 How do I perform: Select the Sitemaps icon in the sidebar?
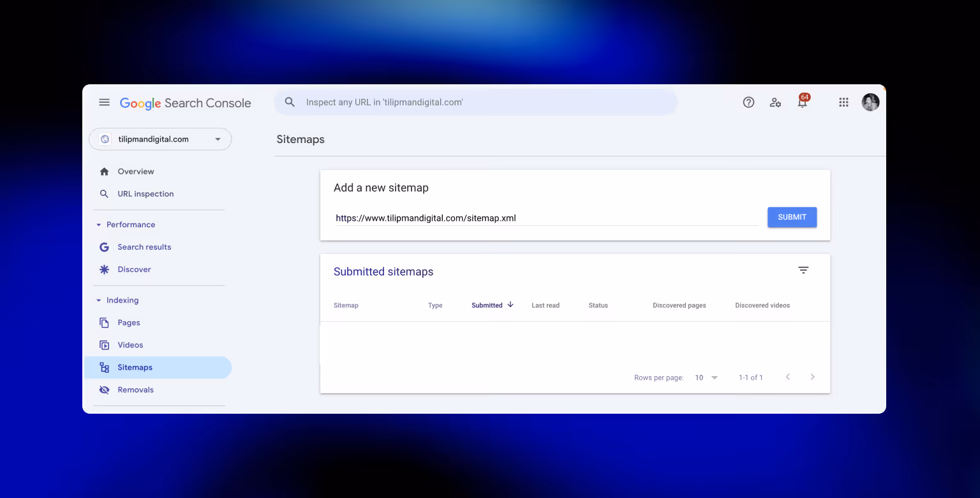[104, 367]
